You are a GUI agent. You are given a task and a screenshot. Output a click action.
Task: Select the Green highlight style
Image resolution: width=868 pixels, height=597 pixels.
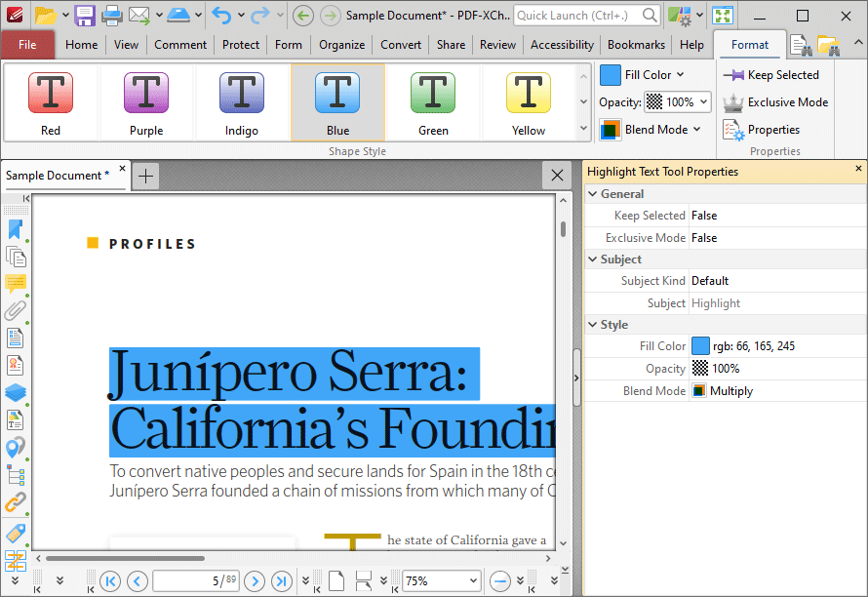pos(433,103)
